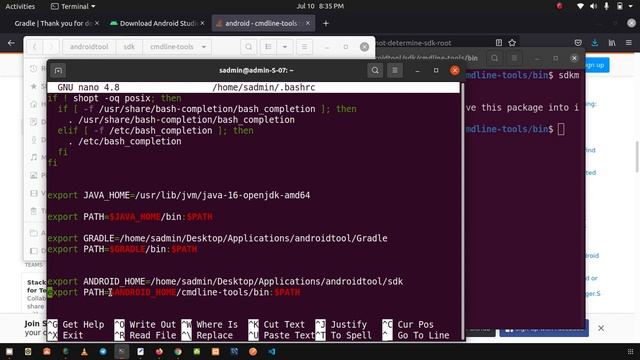Click the 'Where Is' shortcut label in nano
640x360 pixels.
click(217, 324)
